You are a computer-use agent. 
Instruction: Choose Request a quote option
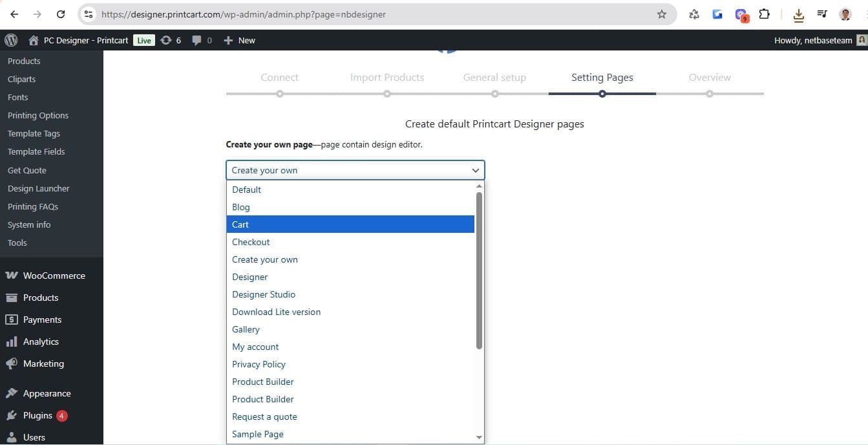[x=350, y=417]
